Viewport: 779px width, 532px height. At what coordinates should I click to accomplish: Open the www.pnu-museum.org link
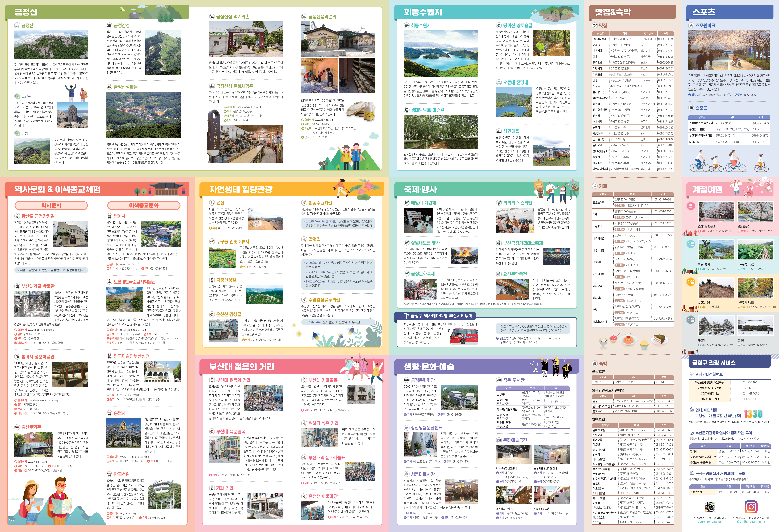point(41,330)
